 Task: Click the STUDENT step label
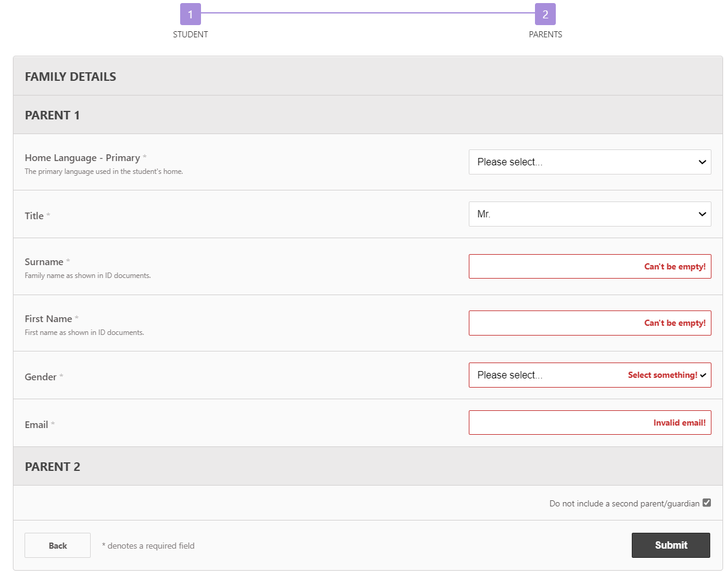191,34
